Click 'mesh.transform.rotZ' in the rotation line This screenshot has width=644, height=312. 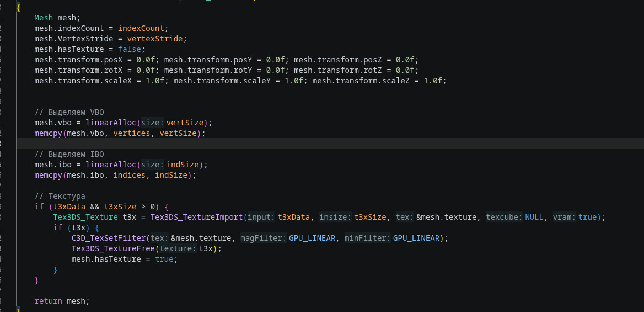point(337,70)
